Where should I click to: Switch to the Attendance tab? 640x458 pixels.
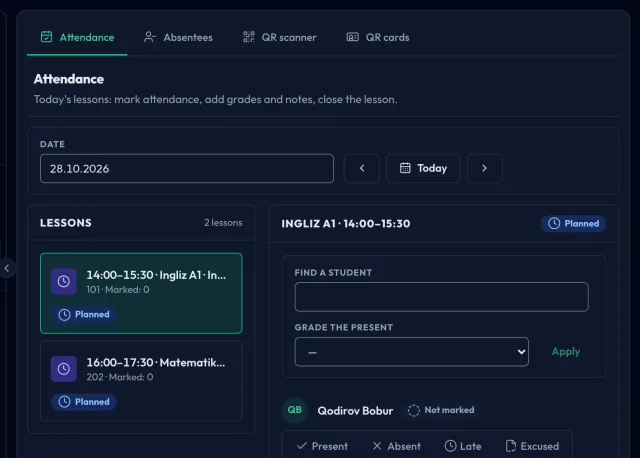(77, 38)
